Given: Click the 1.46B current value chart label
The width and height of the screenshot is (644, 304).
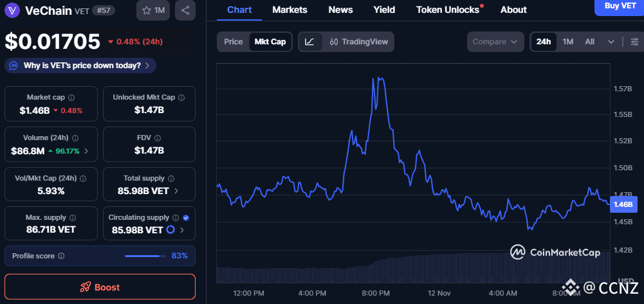Looking at the screenshot, I should 624,204.
